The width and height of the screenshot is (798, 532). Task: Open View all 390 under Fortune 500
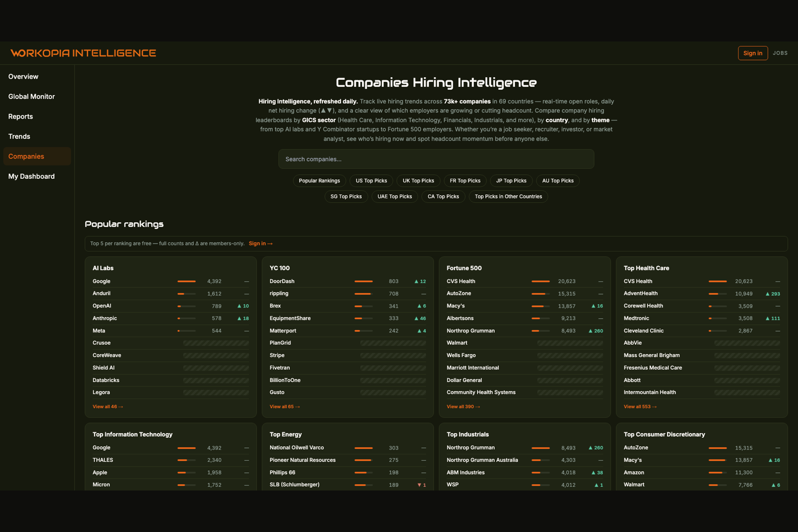463,407
